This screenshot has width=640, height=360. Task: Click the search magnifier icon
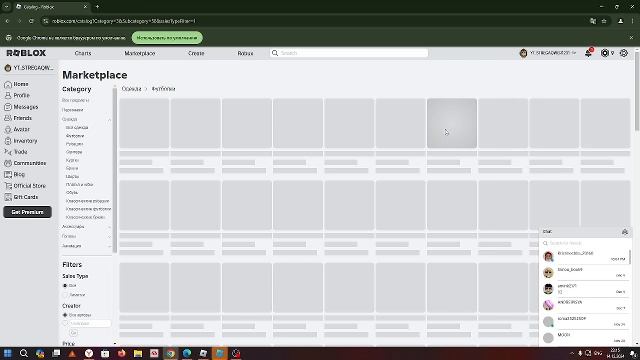tap(275, 53)
